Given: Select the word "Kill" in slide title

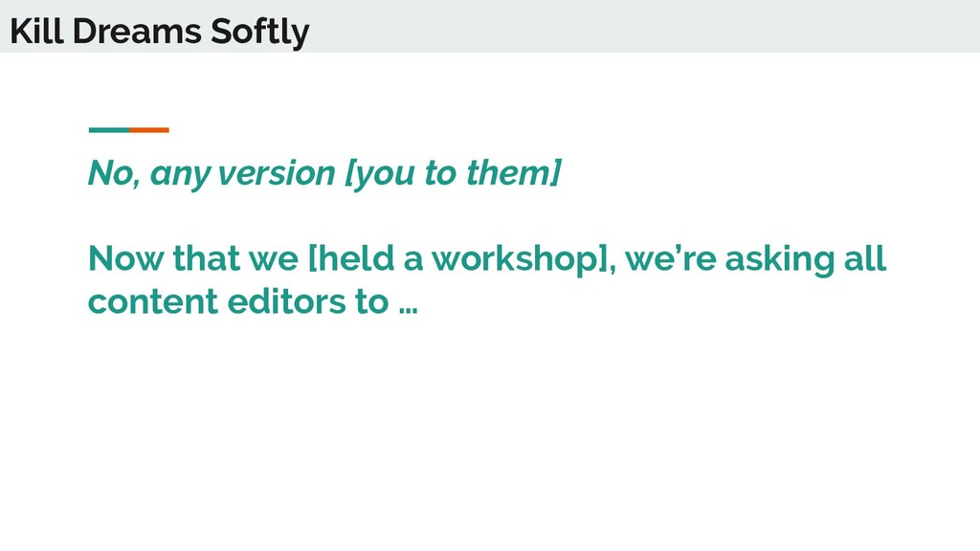Looking at the screenshot, I should click(x=36, y=31).
